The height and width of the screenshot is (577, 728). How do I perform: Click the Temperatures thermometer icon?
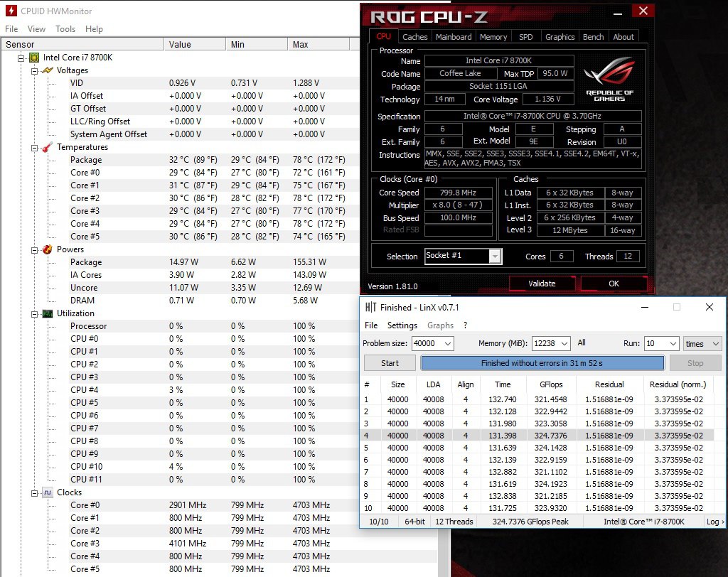point(48,147)
